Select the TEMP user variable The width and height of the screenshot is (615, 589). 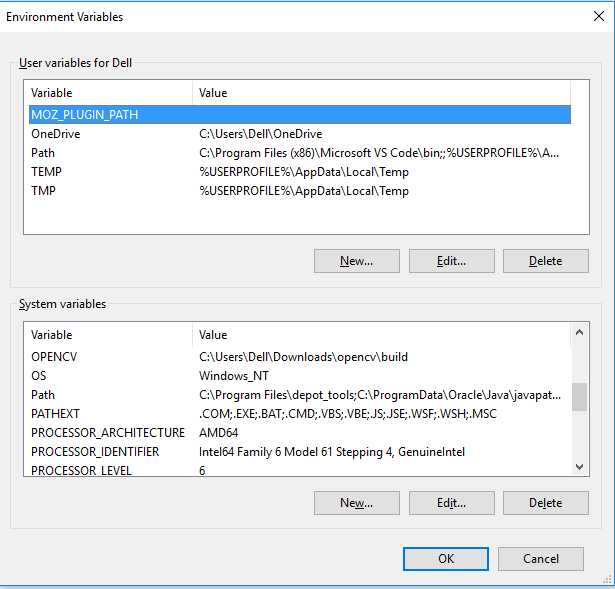pos(300,172)
